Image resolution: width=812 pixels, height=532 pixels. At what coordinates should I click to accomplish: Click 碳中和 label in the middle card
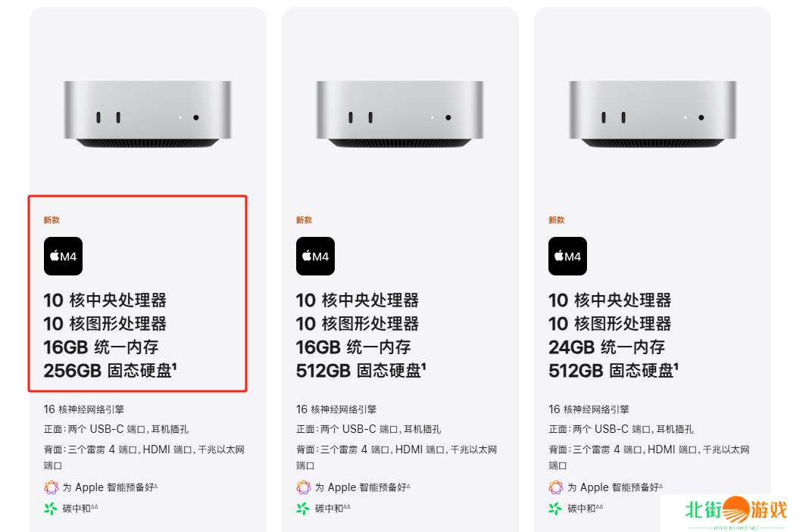(333, 509)
